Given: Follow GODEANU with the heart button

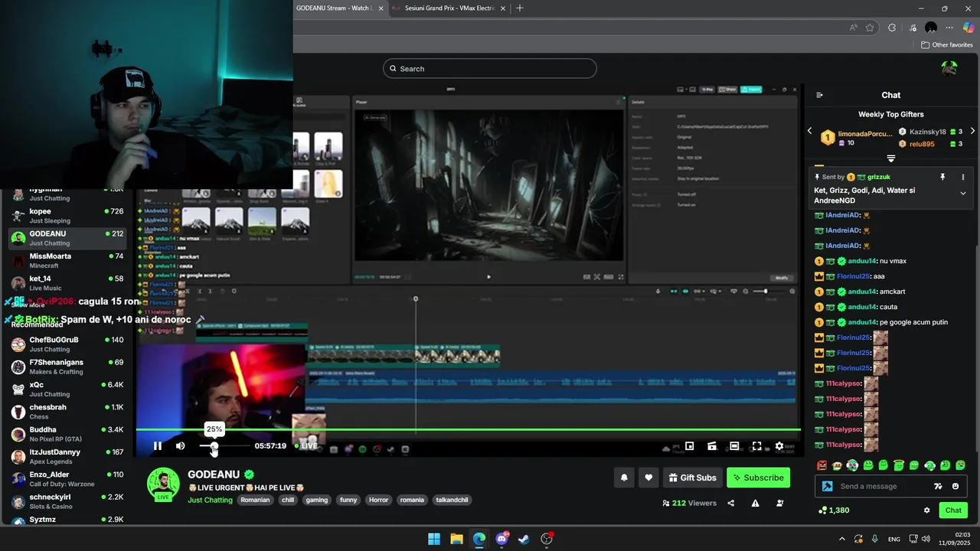Looking at the screenshot, I should pyautogui.click(x=648, y=478).
